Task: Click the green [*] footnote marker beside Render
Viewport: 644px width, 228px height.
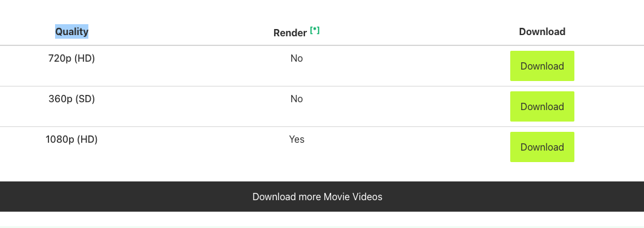Action: click(315, 30)
